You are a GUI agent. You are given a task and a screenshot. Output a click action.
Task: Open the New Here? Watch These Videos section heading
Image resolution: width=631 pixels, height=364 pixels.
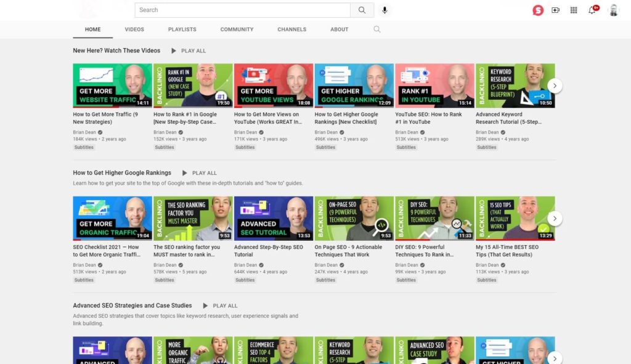(x=116, y=51)
